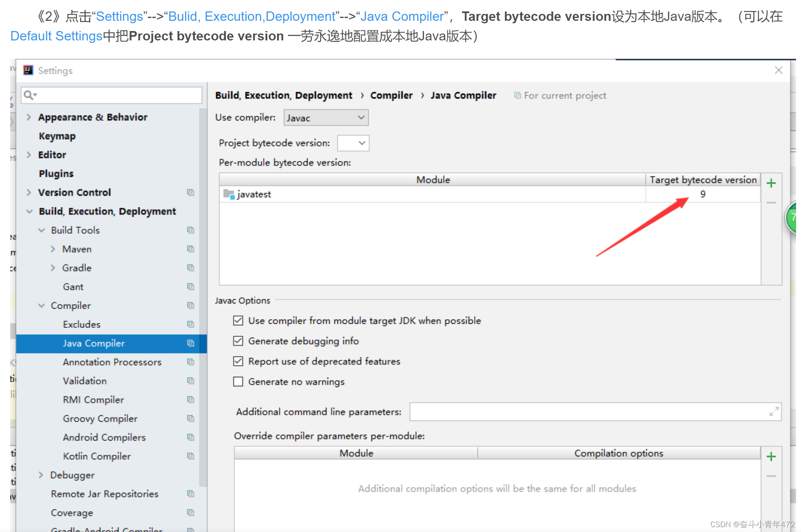The width and height of the screenshot is (801, 532).
Task: Click the Additional command line parameters field
Action: pyautogui.click(x=588, y=412)
